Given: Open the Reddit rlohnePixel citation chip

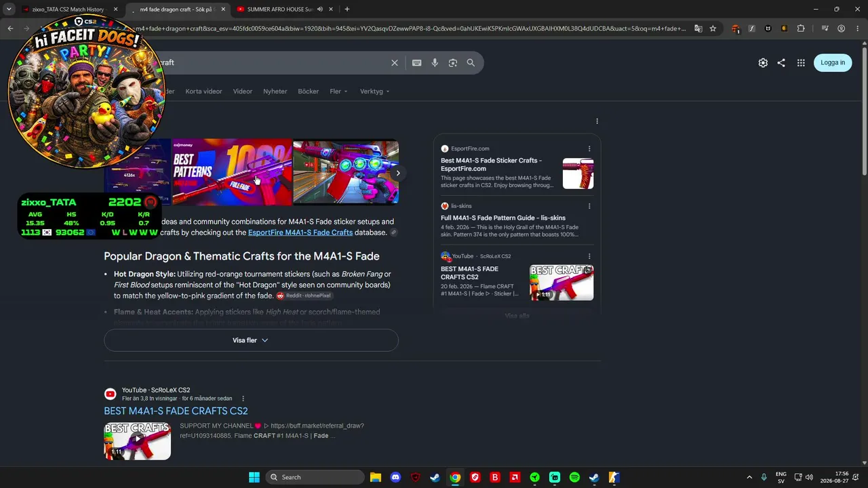Looking at the screenshot, I should [304, 296].
